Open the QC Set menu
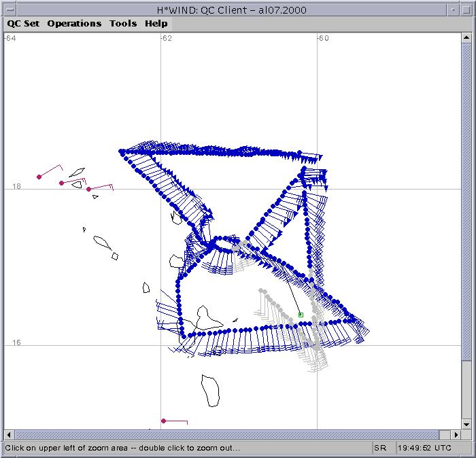The width and height of the screenshot is (476, 458). tap(23, 23)
